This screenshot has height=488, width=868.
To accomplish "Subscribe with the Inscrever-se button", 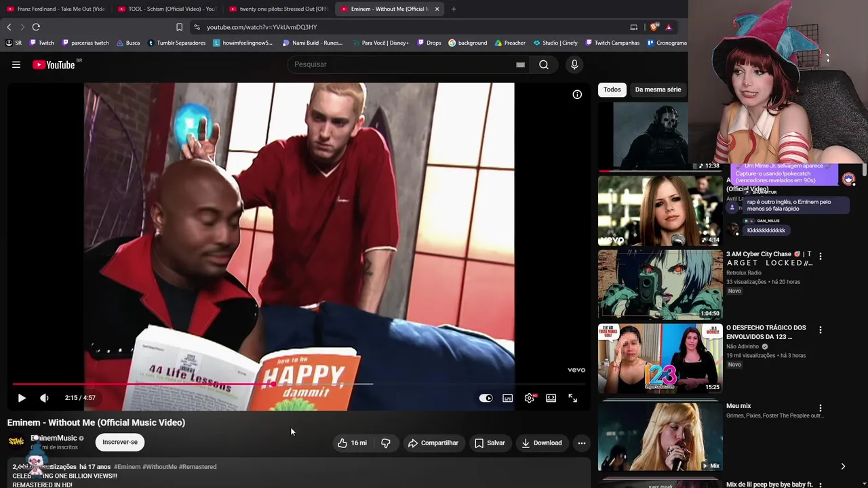I will tap(120, 442).
